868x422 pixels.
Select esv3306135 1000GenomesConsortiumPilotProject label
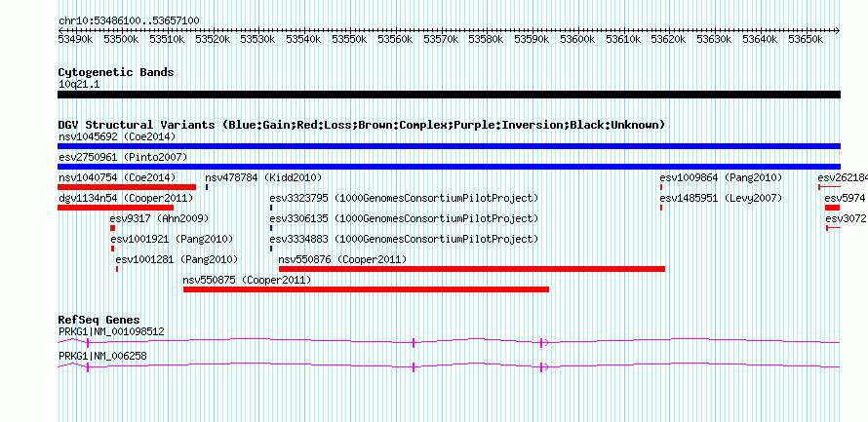pyautogui.click(x=404, y=218)
